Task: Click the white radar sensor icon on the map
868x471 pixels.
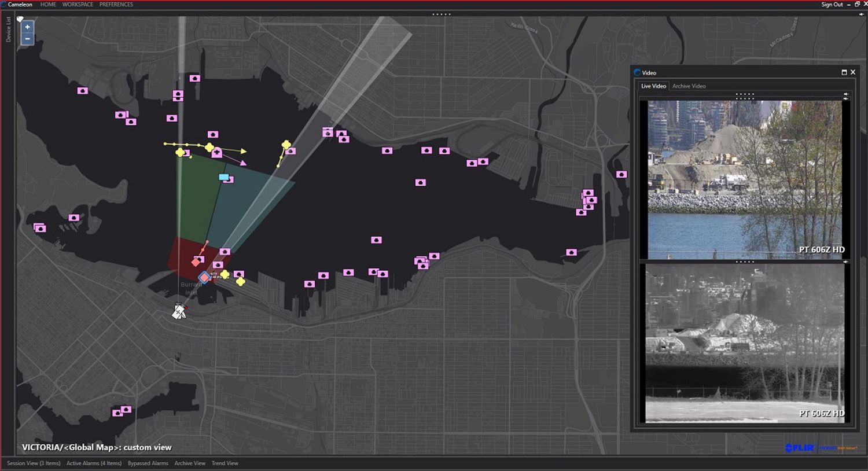Action: tap(179, 312)
